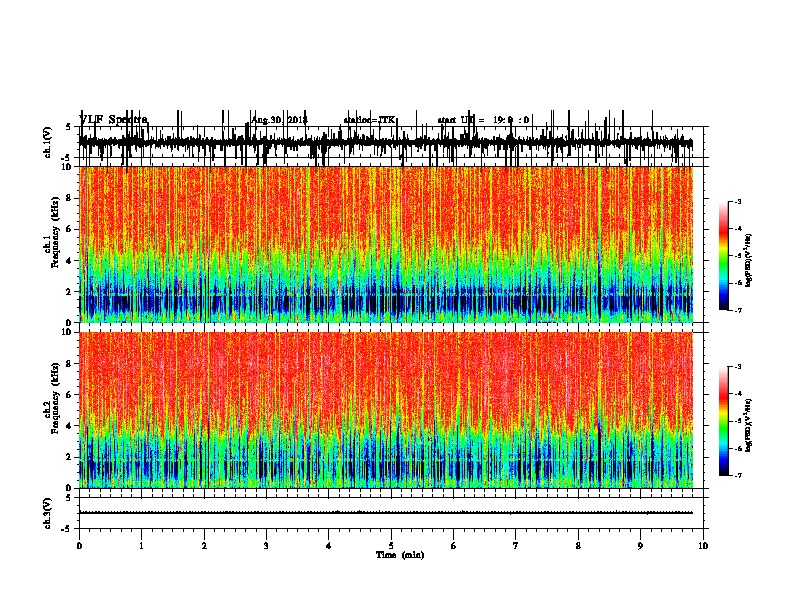Click the "VLF Spectra" title text
Screen dimensions: 792x612
(114, 119)
